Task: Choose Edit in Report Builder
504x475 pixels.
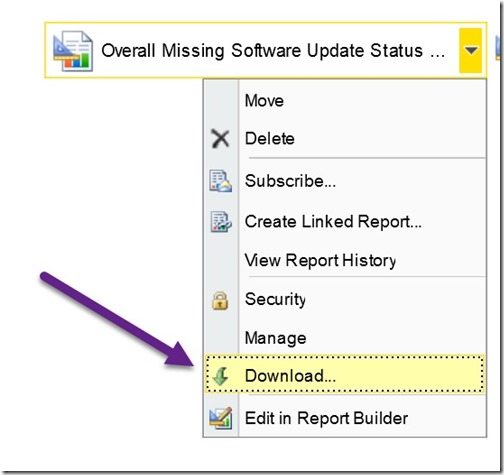Action: coord(326,418)
